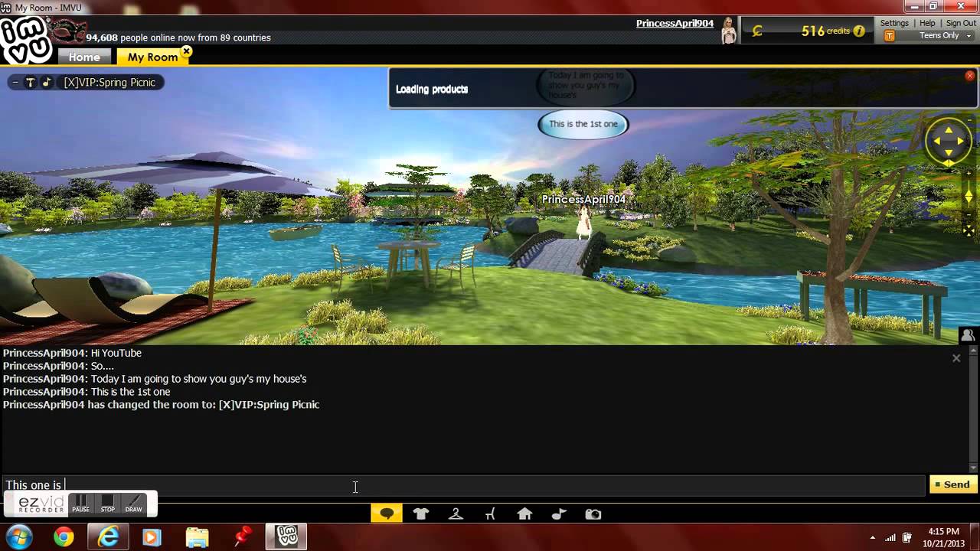Open Chrome from the taskbar
The image size is (980, 551).
click(64, 537)
